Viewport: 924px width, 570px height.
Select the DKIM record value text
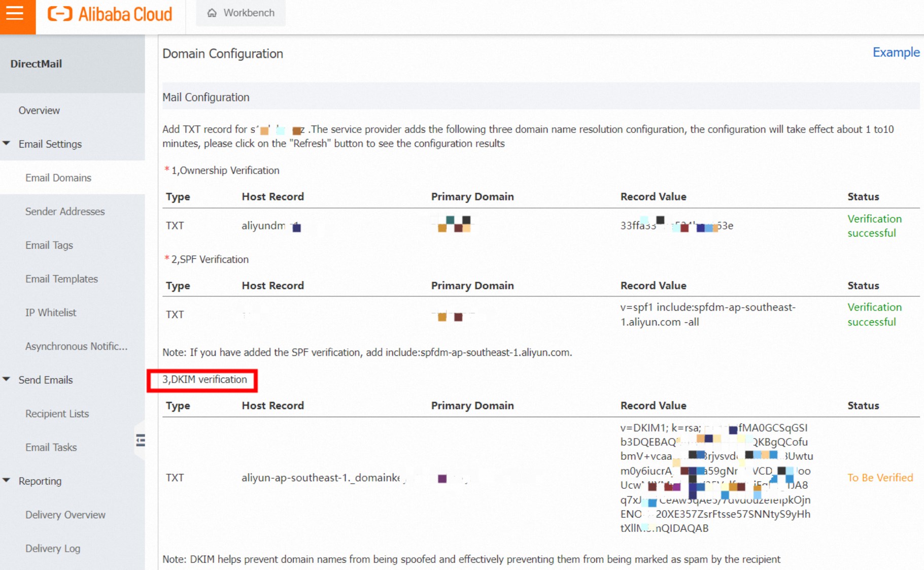(716, 478)
